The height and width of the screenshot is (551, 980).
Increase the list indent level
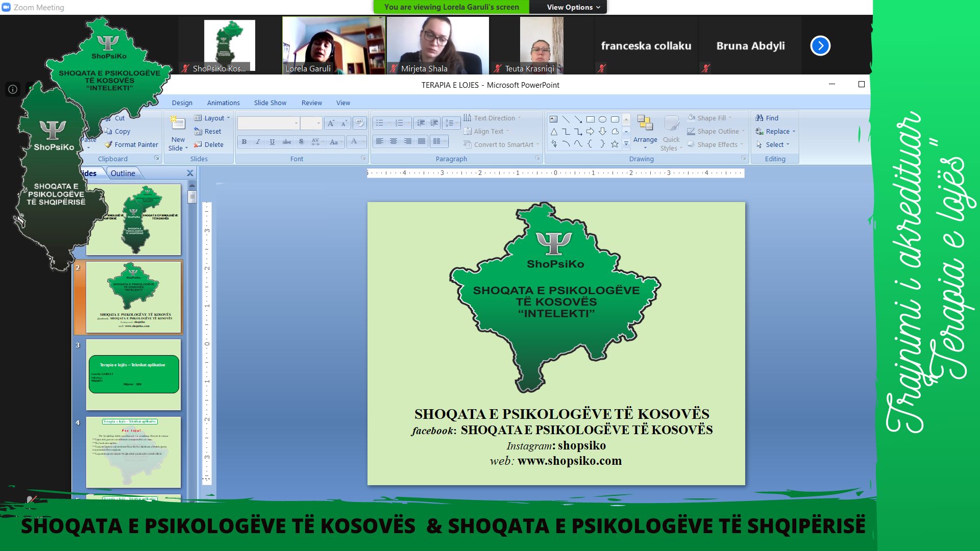(434, 123)
